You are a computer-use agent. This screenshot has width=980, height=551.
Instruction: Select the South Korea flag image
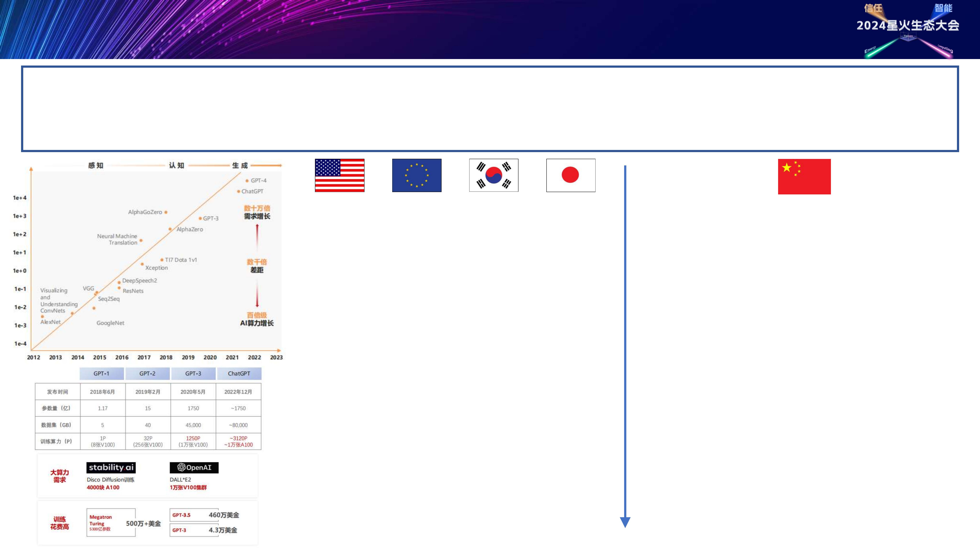point(493,175)
